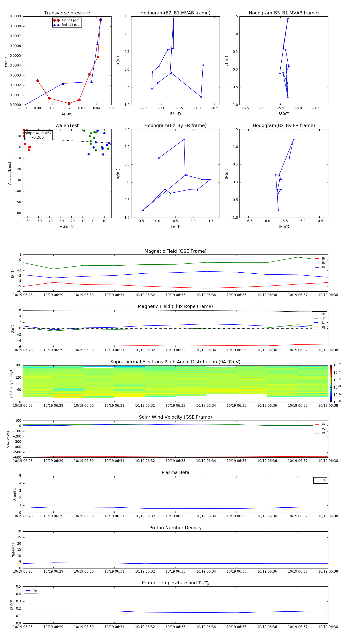Screen dimensions: 351x644
Task: Click the 'Bx(nT)' x-axis label
Action: (284, 227)
